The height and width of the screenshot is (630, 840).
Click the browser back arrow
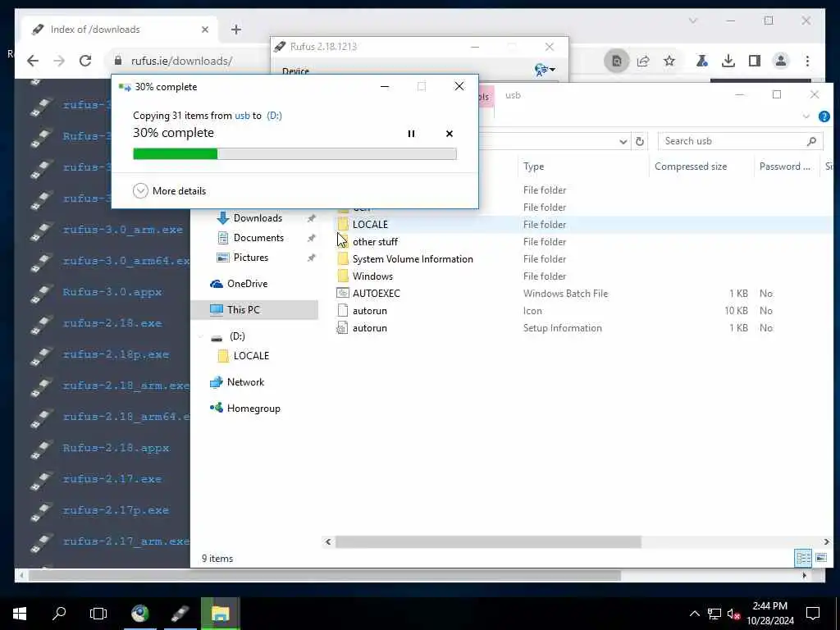(x=33, y=61)
